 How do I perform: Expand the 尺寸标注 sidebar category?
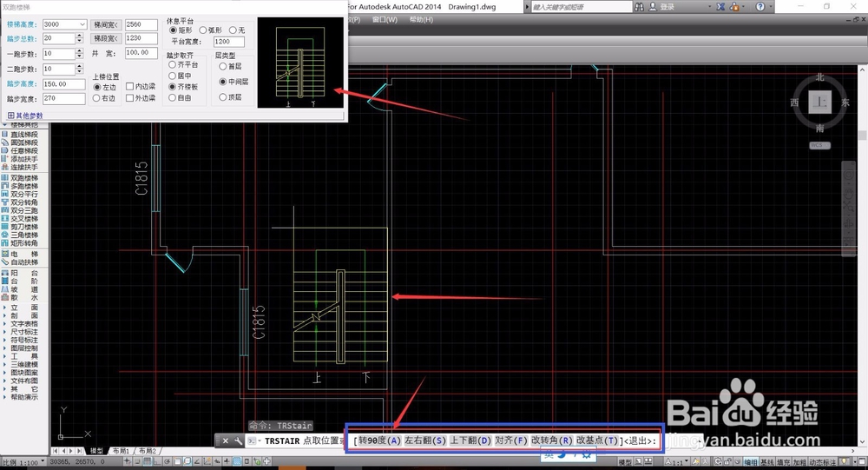[20, 332]
